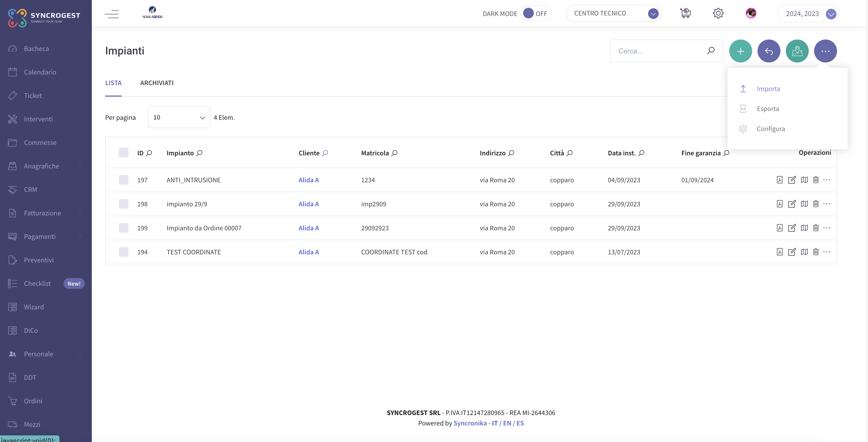The height and width of the screenshot is (442, 868).
Task: Toggle the hamburger sidebar menu
Action: [112, 14]
